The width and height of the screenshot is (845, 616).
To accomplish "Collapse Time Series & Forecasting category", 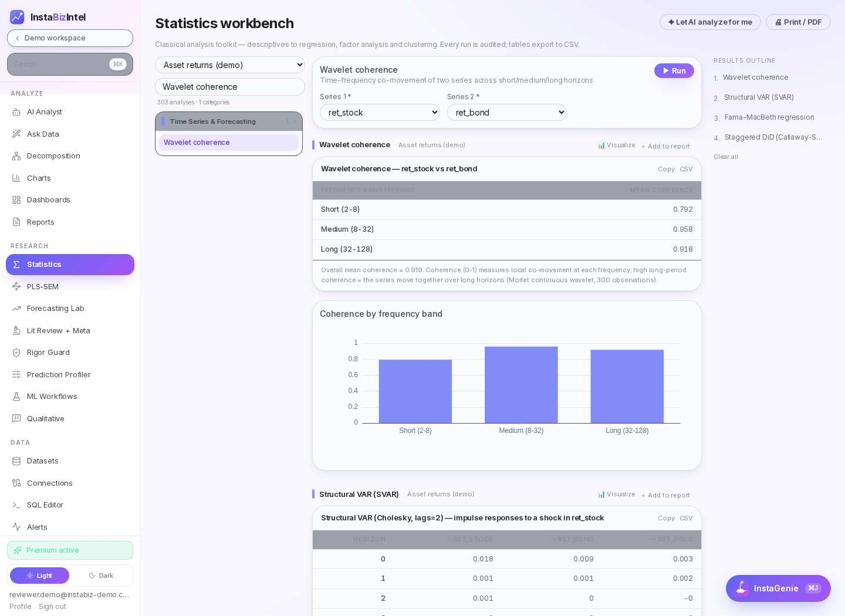I will 229,121.
